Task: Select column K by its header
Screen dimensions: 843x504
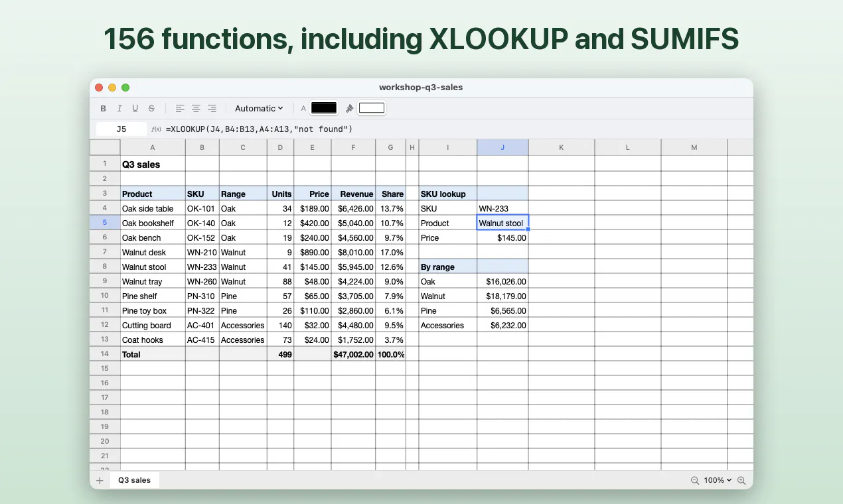Action: [x=562, y=147]
